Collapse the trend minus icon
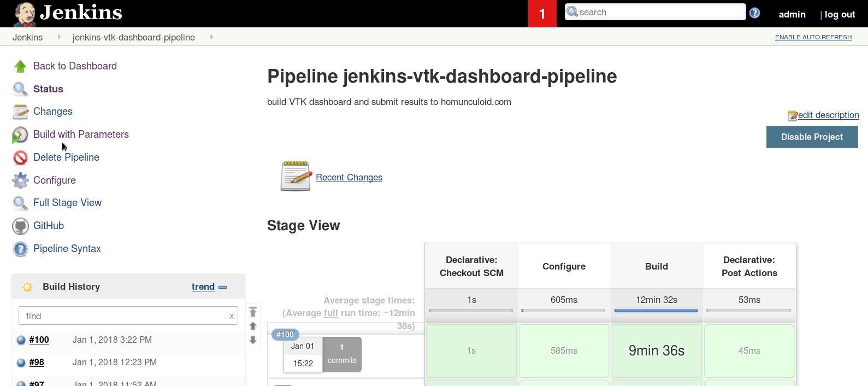Screen dimensions: 868x386 [222, 287]
